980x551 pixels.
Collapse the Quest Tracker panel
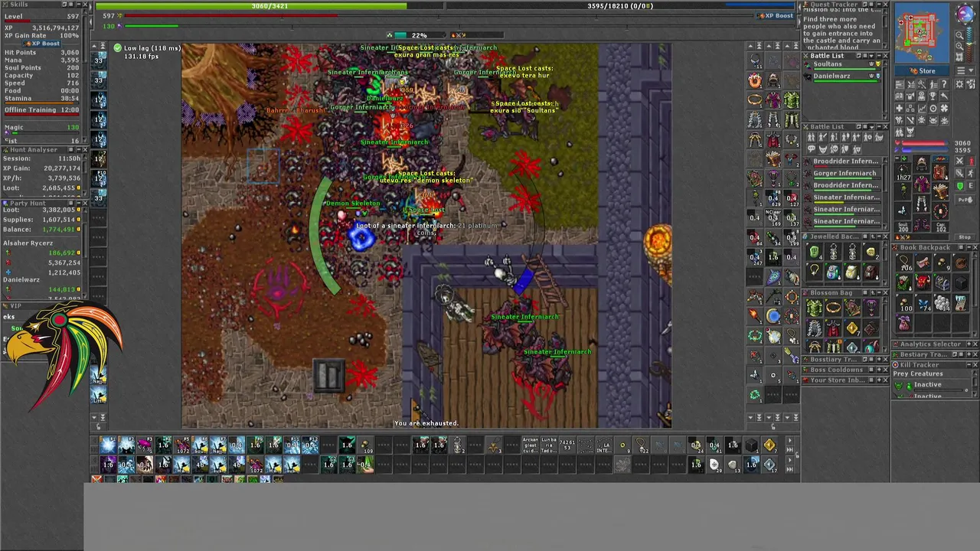coord(879,5)
